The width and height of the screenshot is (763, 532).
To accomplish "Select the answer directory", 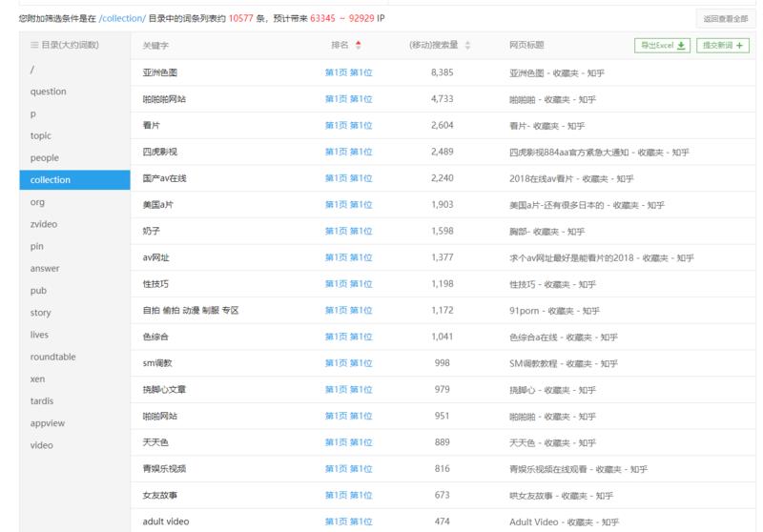I will coord(45,269).
